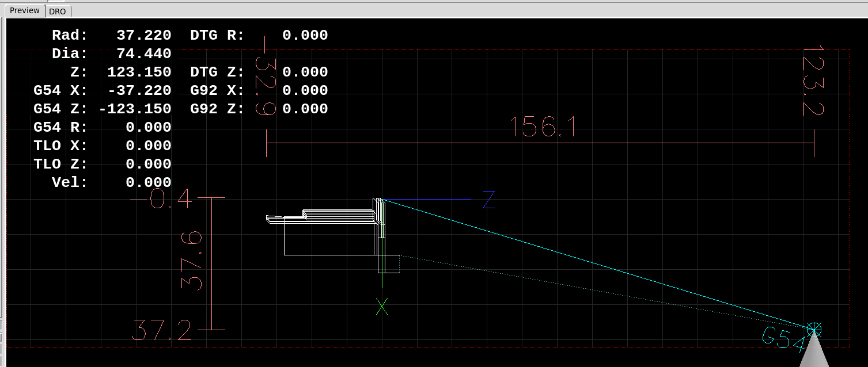
Task: Click the TLO Z label
Action: tap(60, 164)
